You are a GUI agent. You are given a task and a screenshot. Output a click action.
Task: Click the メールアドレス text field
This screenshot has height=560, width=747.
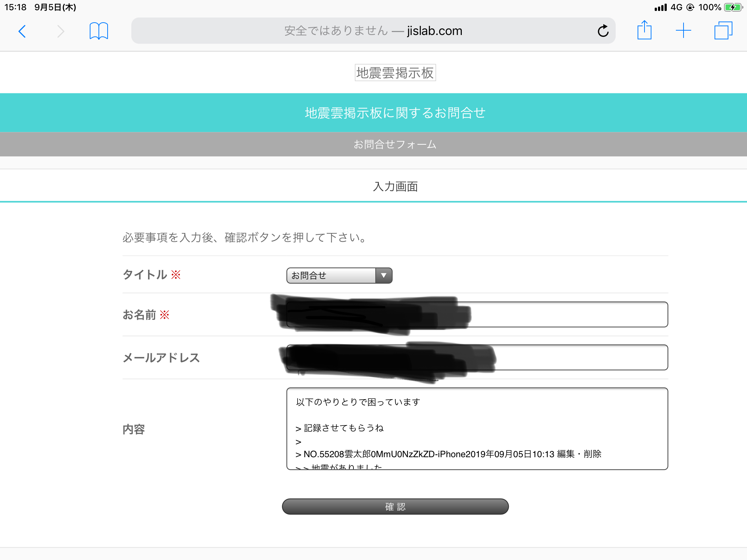[x=580, y=358]
